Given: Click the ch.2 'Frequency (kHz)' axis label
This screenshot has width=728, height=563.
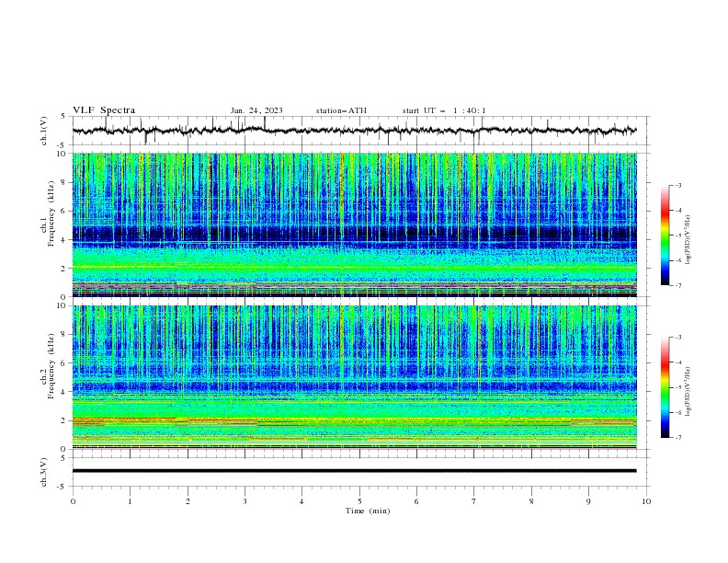Looking at the screenshot, I should (x=51, y=365).
